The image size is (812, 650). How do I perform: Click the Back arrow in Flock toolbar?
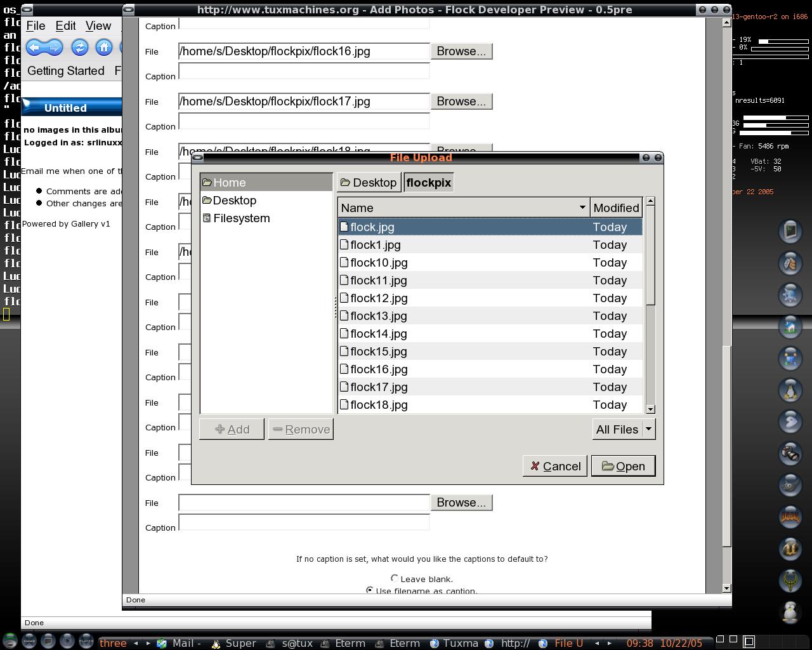click(35, 48)
